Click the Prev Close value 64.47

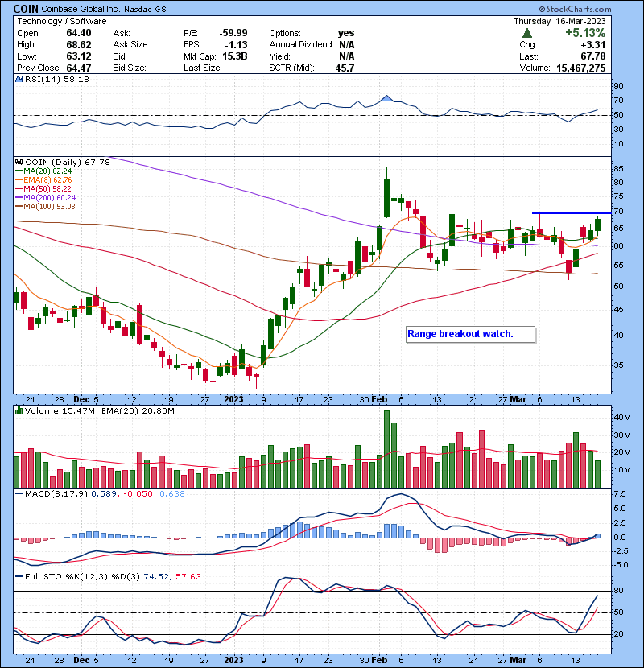pos(79,68)
